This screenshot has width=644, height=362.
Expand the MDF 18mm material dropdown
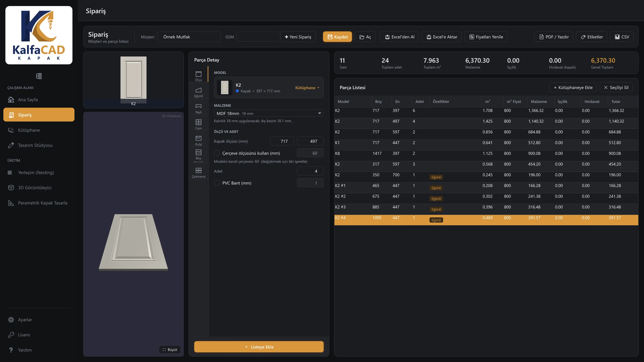[269, 113]
